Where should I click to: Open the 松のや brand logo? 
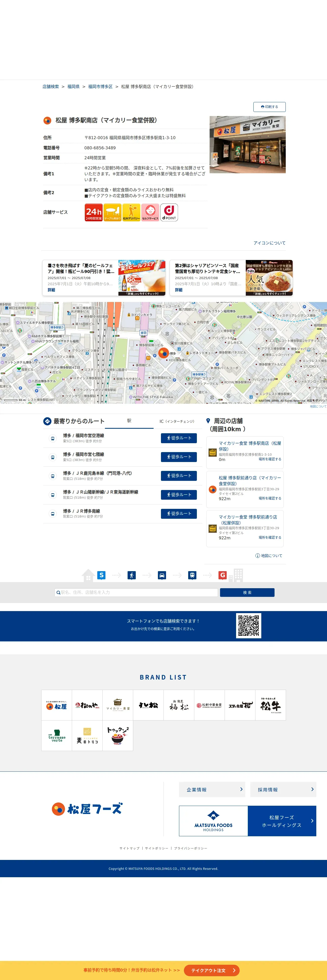click(x=87, y=705)
